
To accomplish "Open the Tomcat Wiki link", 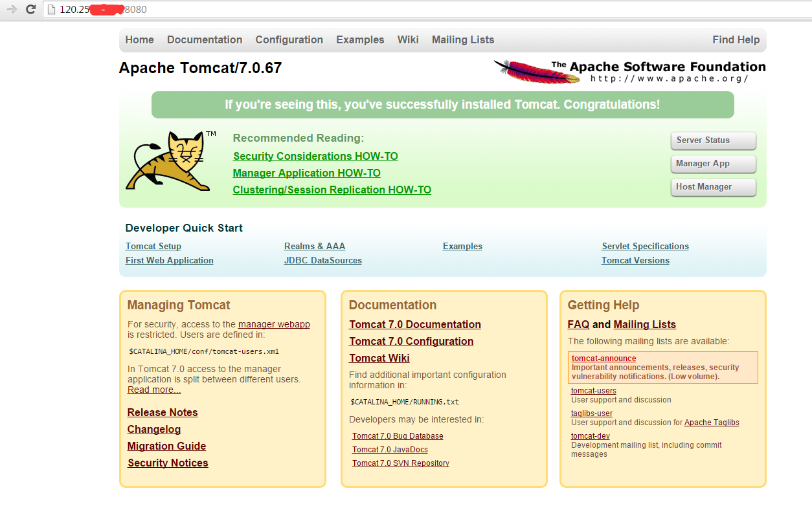I will tap(379, 358).
